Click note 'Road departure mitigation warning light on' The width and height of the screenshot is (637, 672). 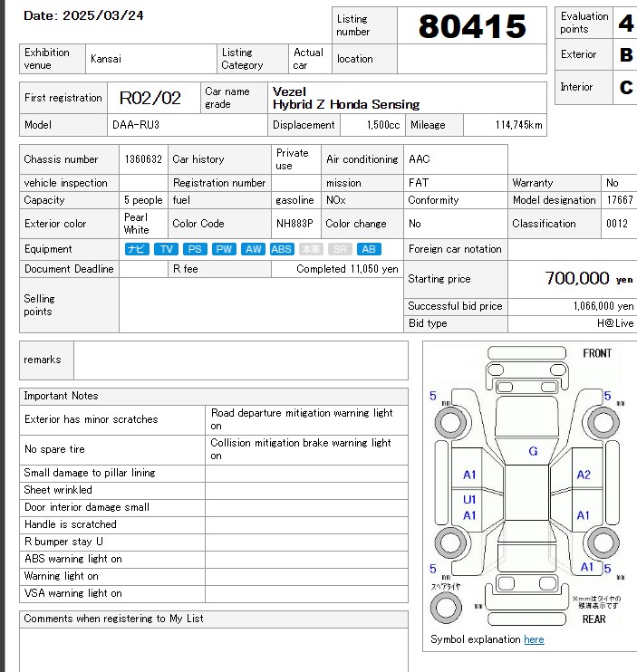302,419
